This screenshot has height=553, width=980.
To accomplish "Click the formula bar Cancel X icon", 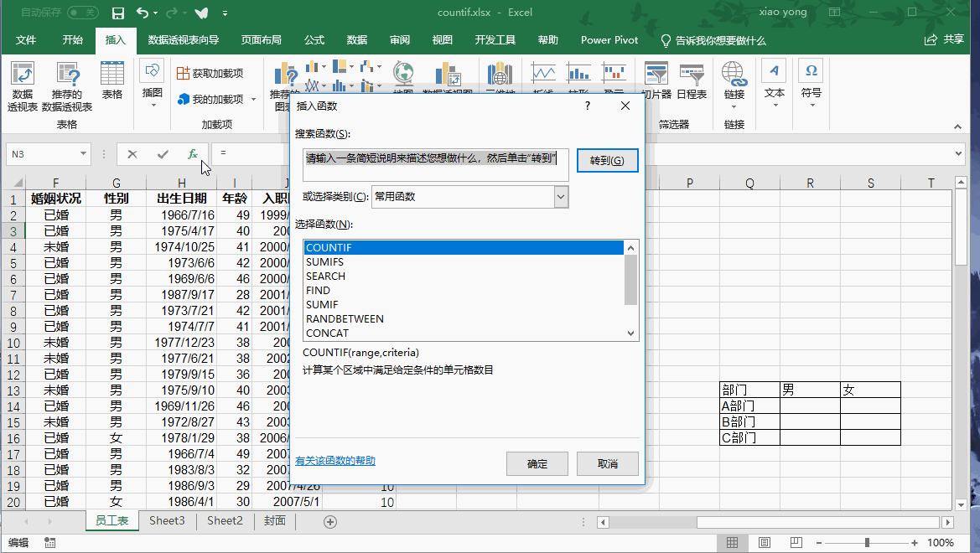I will pyautogui.click(x=132, y=153).
